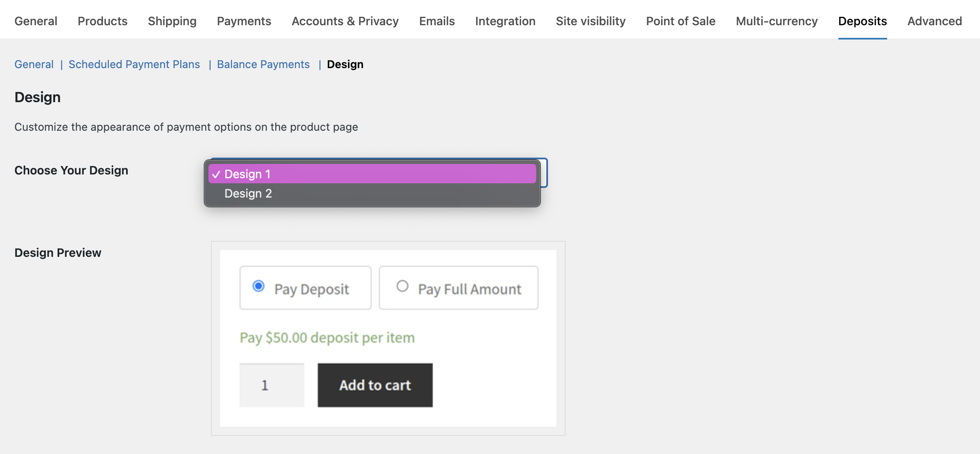This screenshot has width=980, height=454.
Task: Select Design 1 option in dropdown
Action: click(x=372, y=174)
